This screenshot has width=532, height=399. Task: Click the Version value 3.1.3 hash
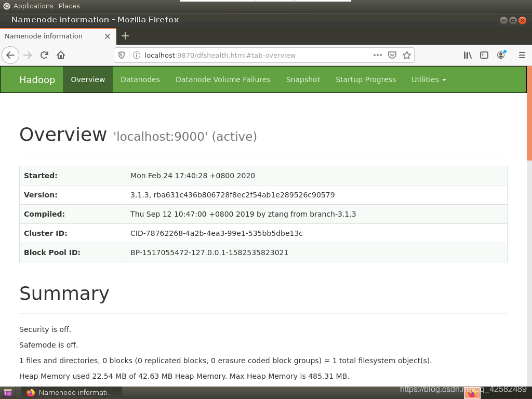click(x=232, y=195)
